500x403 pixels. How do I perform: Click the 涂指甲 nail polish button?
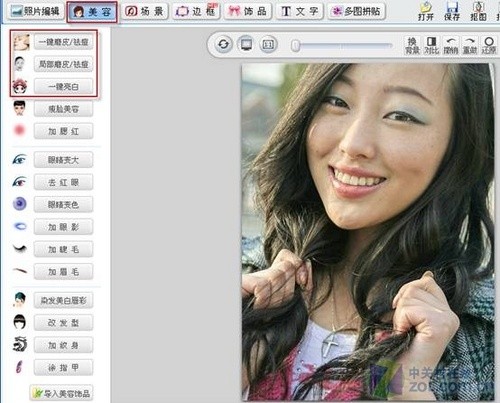point(63,368)
